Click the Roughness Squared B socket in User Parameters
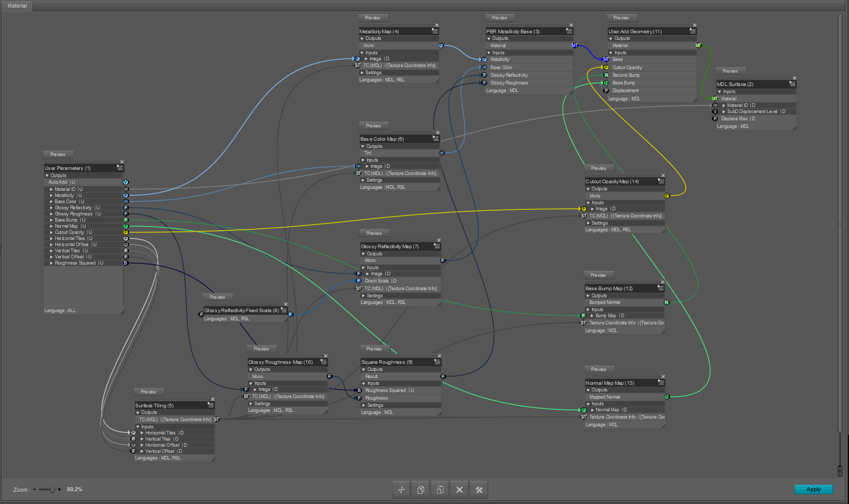This screenshot has width=849, height=504. (126, 263)
